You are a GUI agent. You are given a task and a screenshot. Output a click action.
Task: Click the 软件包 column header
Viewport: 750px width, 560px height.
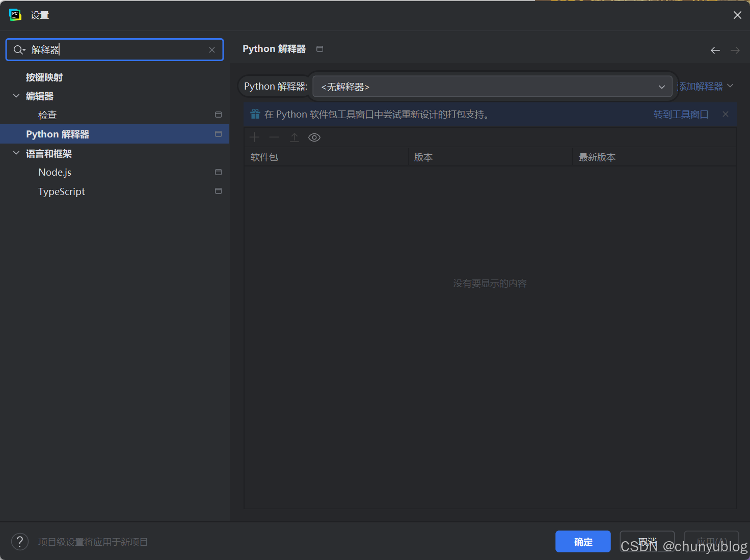[x=326, y=157]
